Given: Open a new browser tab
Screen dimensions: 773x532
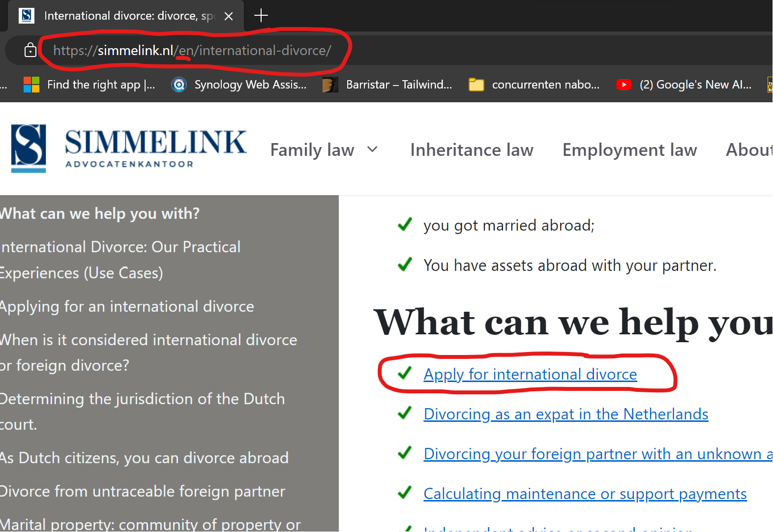Looking at the screenshot, I should 261,16.
